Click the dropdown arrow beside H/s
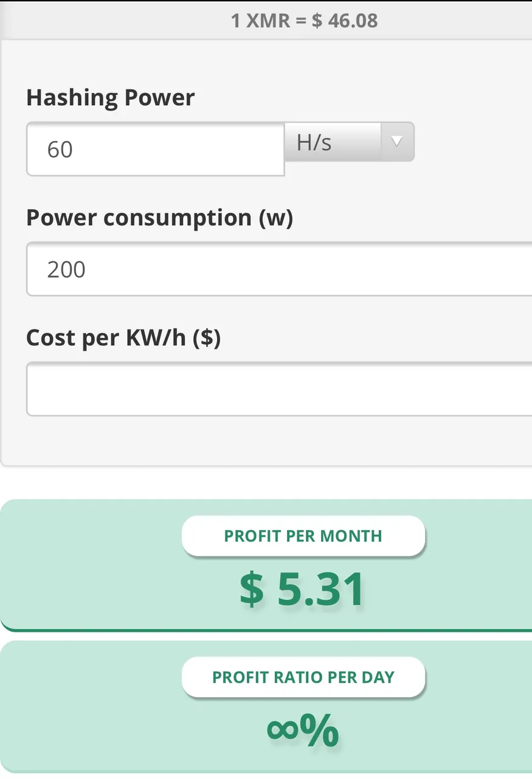532x778 pixels. pos(397,142)
